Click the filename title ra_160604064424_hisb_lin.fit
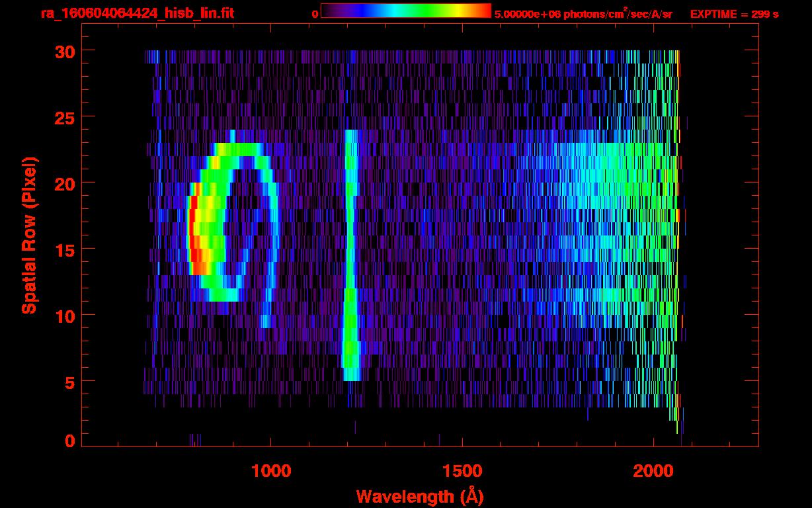The height and width of the screenshot is (508, 812). [137, 13]
